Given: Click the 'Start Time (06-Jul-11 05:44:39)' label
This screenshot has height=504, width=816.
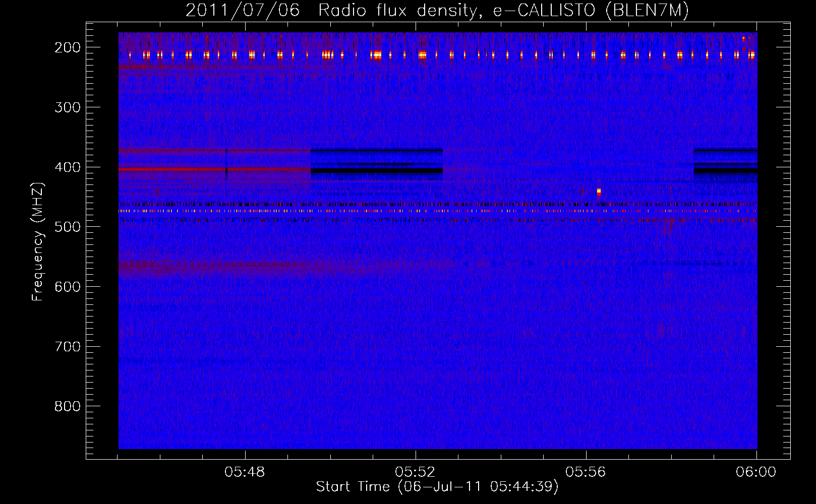Looking at the screenshot, I should pyautogui.click(x=437, y=487).
